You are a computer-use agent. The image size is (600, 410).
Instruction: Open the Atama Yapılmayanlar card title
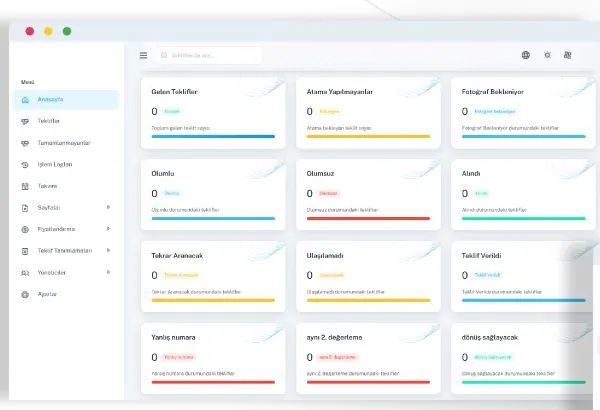pos(339,91)
